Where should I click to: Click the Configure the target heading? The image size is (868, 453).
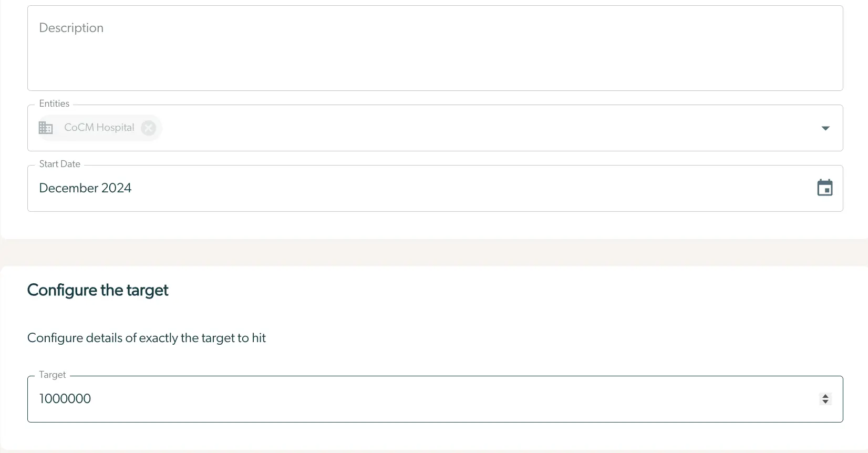click(97, 290)
